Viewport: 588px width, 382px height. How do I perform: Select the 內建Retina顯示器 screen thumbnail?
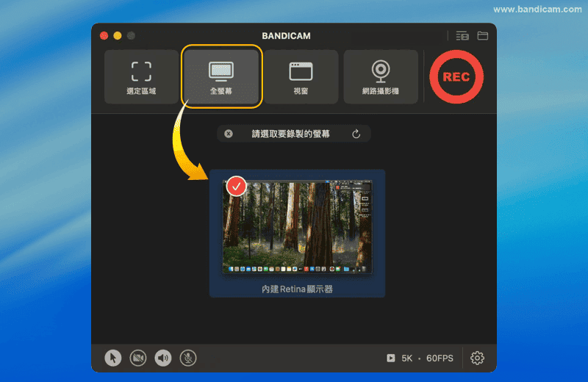pyautogui.click(x=297, y=228)
